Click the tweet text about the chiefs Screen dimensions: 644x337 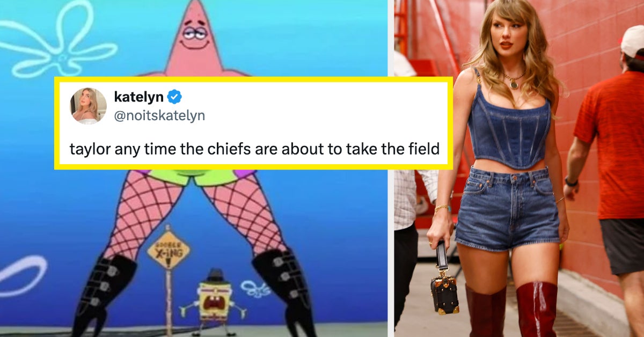[255, 148]
